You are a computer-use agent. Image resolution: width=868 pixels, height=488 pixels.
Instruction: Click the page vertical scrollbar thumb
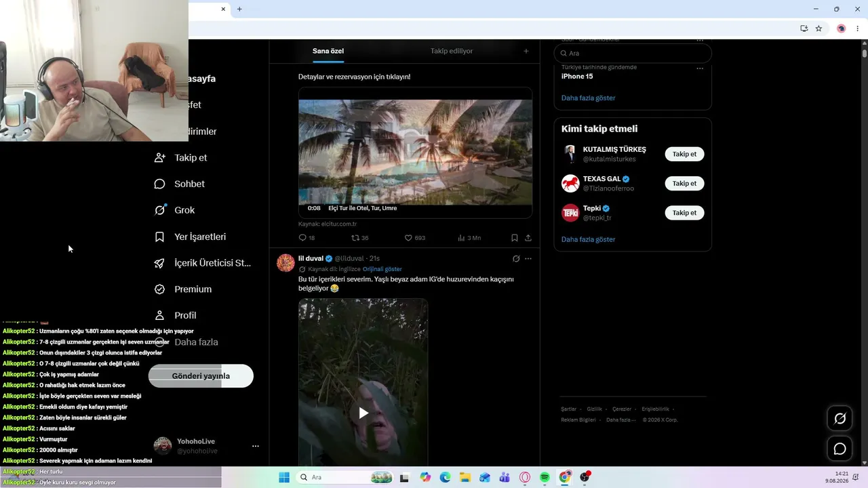(x=865, y=52)
